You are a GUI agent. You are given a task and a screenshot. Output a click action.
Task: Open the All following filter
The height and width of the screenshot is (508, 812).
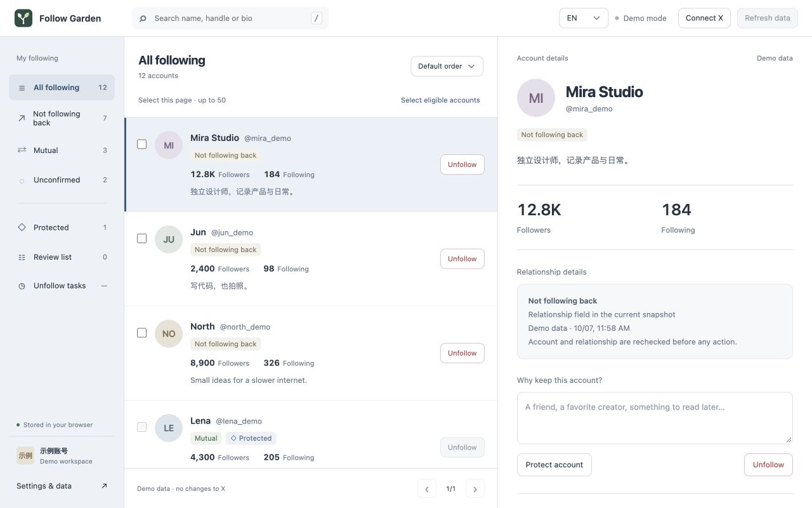[62, 88]
